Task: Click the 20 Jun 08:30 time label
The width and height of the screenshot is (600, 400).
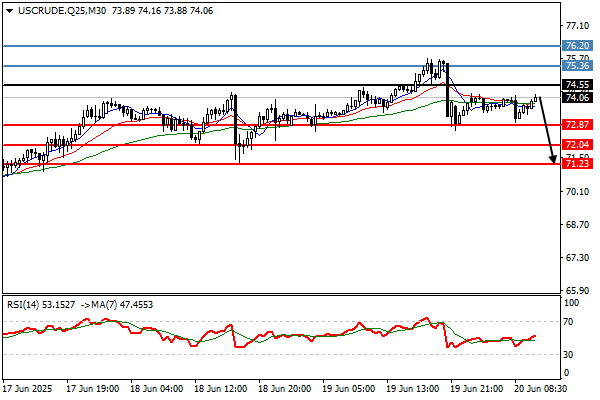Action: [x=540, y=389]
